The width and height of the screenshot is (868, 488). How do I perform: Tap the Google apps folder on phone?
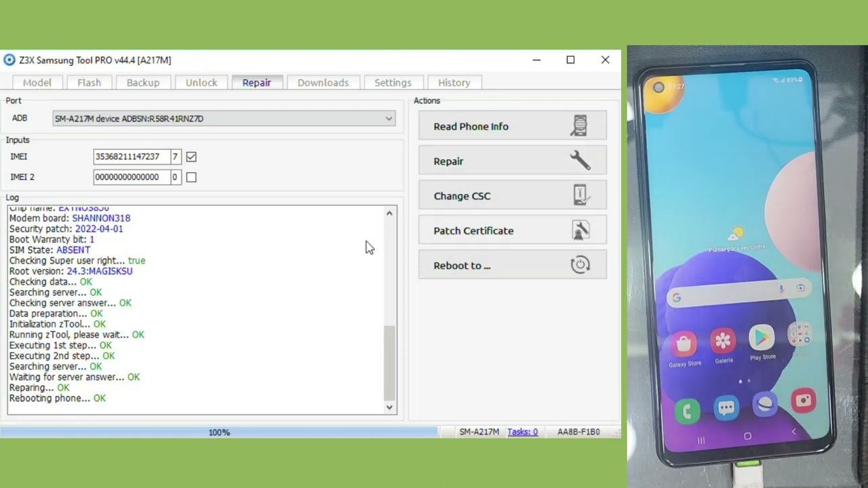[x=800, y=335]
